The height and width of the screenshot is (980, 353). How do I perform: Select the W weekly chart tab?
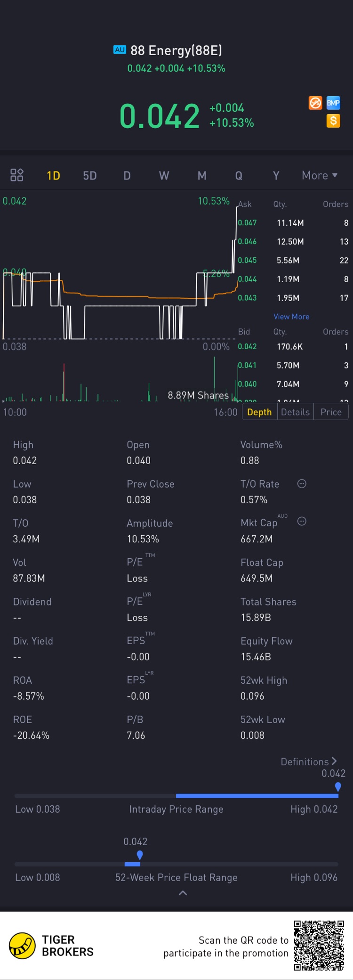click(164, 176)
